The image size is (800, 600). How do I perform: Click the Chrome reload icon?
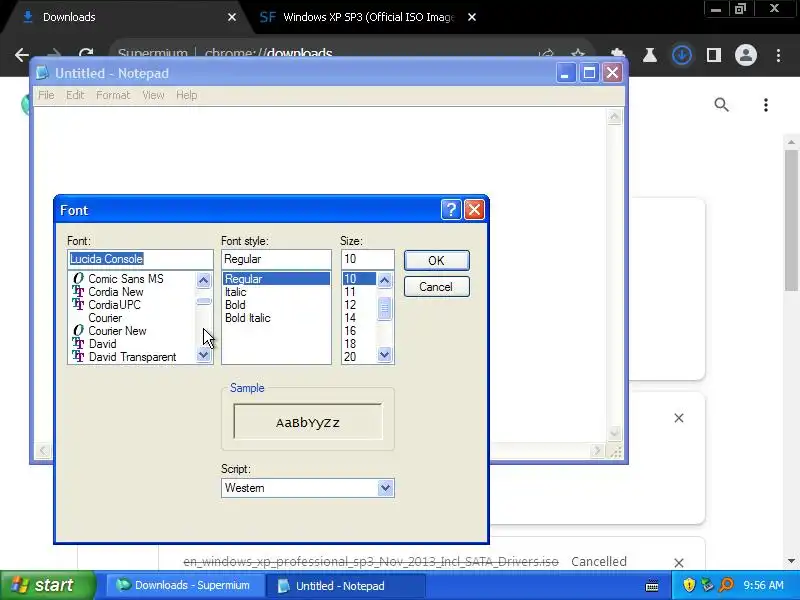(x=86, y=55)
